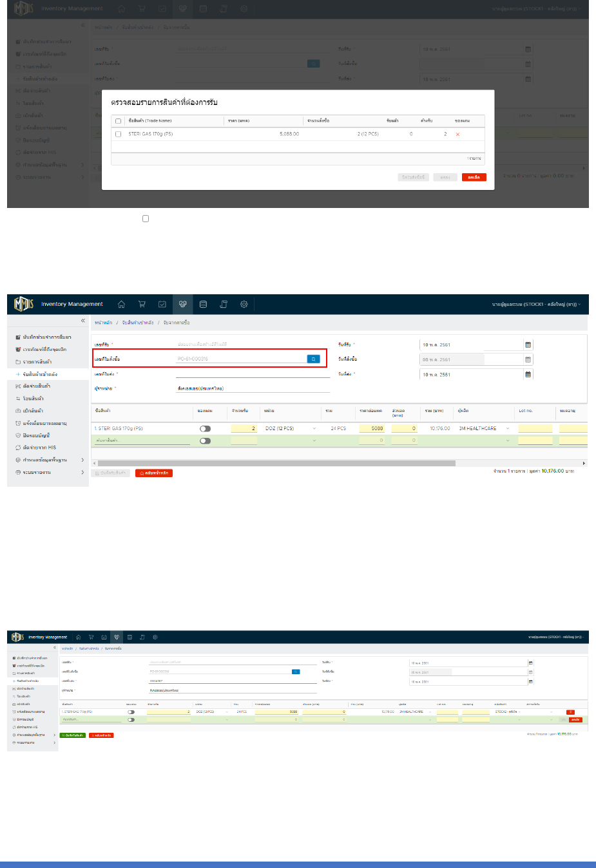Open shopping cart icon in middle screenshot navbar
This screenshot has height=868, width=596.
(142, 304)
